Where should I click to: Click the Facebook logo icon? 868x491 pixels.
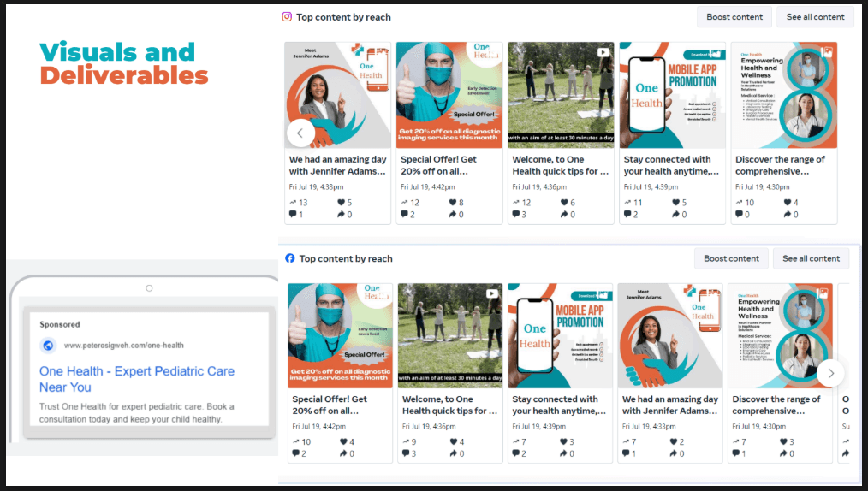point(290,258)
